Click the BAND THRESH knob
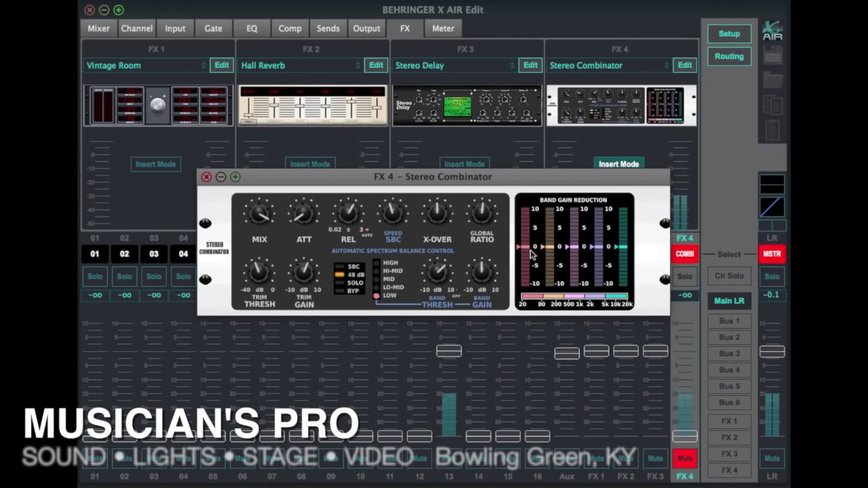Screen dimensions: 868x488 click(437, 272)
